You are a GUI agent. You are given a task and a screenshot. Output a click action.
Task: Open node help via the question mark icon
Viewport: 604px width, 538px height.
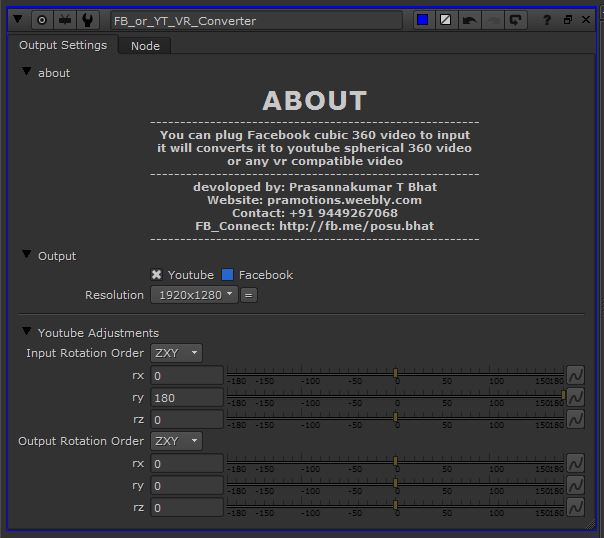pyautogui.click(x=546, y=20)
